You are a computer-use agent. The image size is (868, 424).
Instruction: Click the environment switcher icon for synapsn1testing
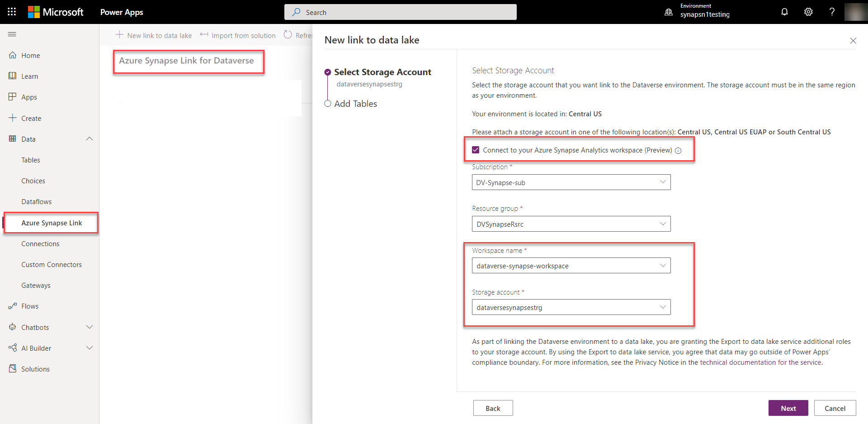[669, 12]
